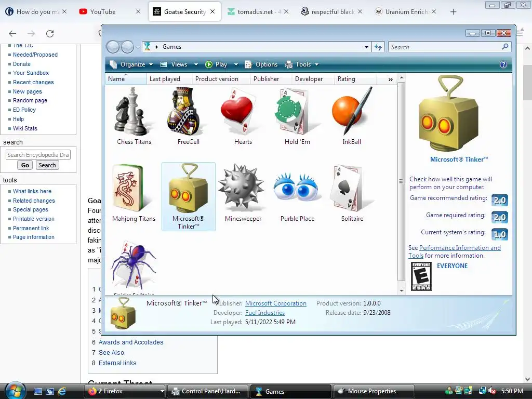The image size is (532, 399).
Task: Close the Goatse Security tab
Action: click(212, 11)
